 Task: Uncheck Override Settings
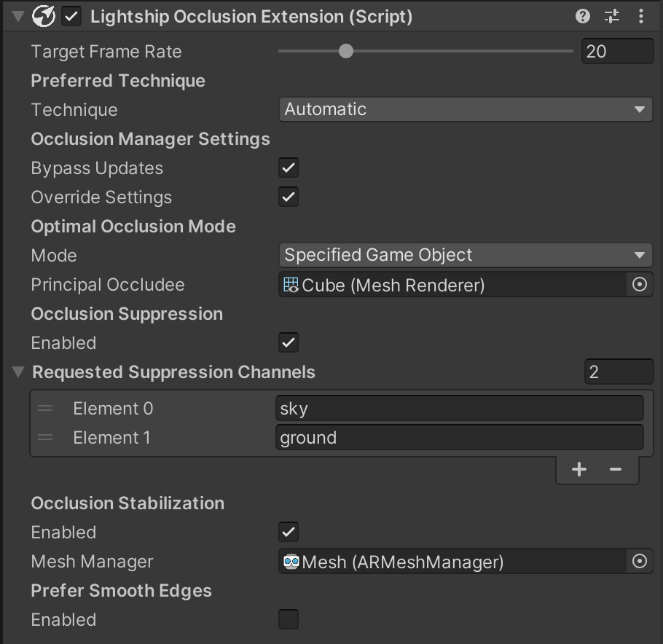288,197
